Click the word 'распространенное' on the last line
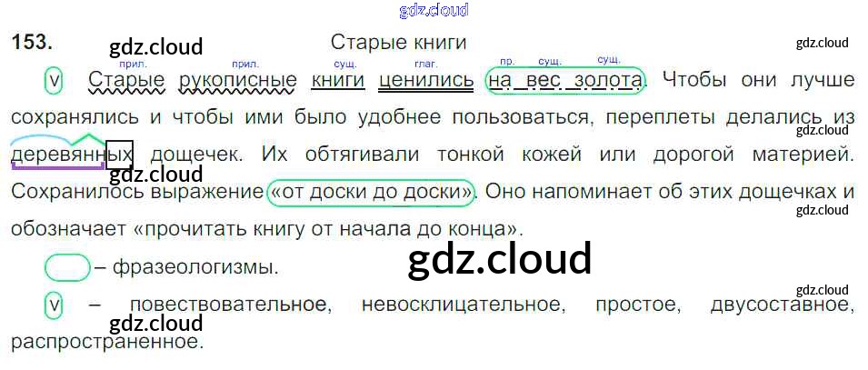 tap(105, 343)
